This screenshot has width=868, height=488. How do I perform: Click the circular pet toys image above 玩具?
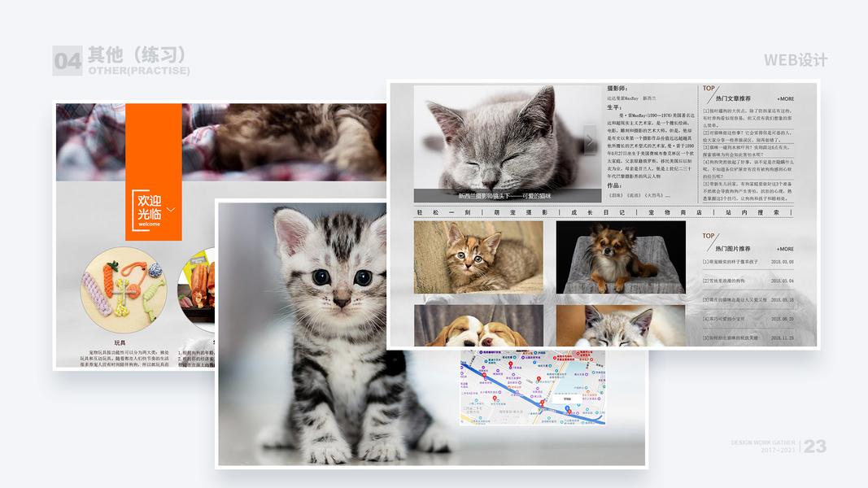pyautogui.click(x=124, y=290)
